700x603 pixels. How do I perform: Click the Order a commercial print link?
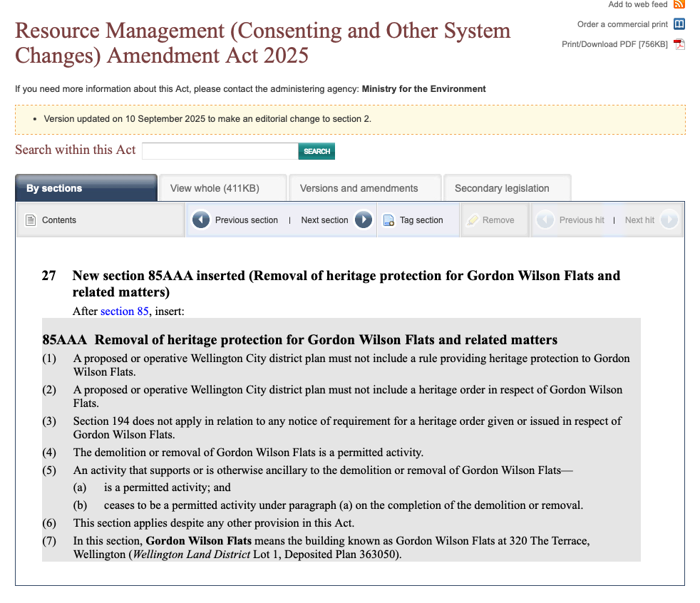click(x=622, y=24)
